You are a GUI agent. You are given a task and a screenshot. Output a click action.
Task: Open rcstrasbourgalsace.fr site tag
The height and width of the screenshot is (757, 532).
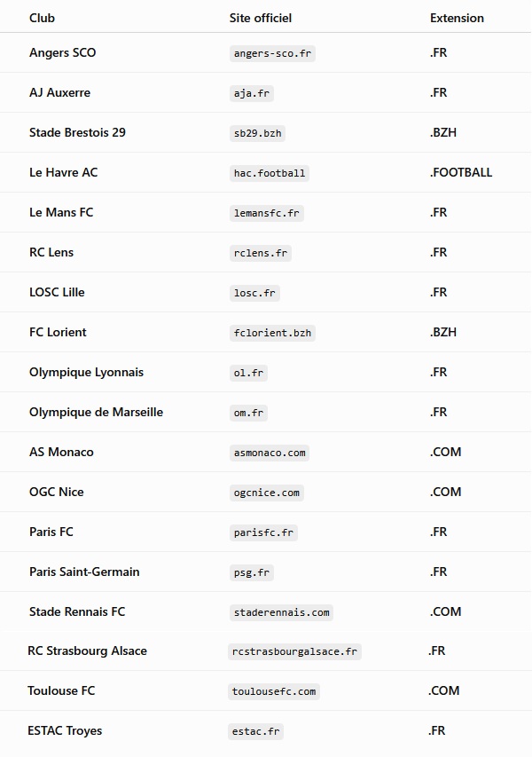[x=294, y=651]
